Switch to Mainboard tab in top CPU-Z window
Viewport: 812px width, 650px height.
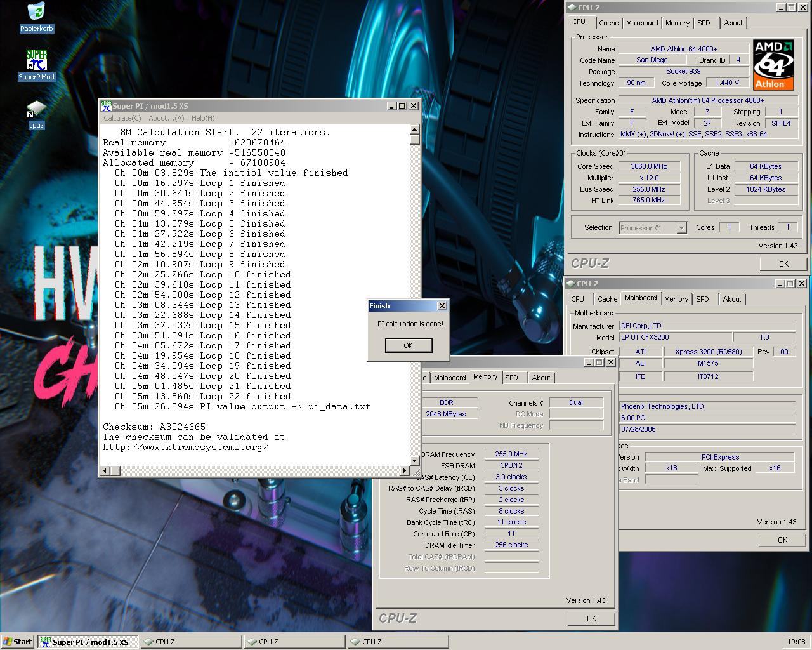642,23
